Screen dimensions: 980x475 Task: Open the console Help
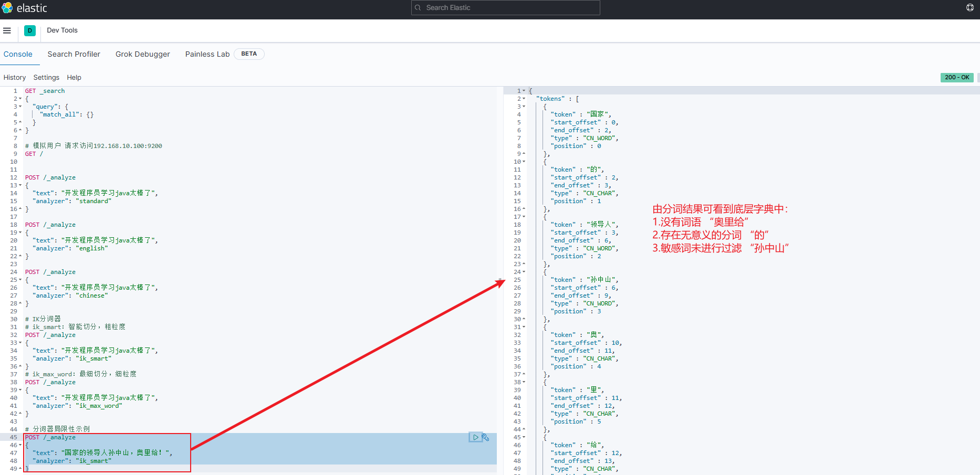pyautogui.click(x=74, y=77)
